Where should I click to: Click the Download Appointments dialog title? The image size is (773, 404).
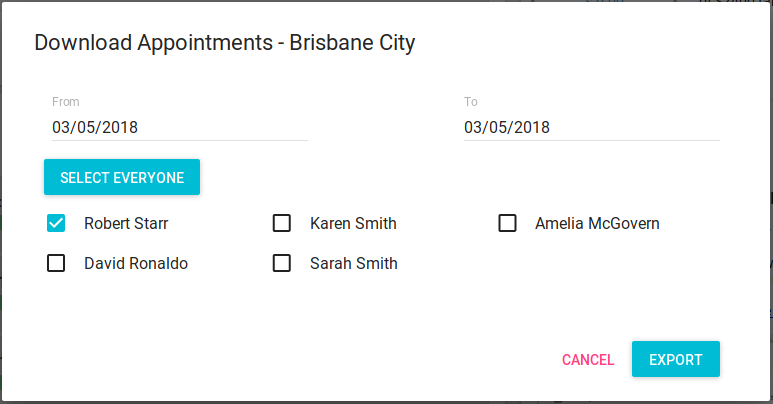[x=225, y=43]
